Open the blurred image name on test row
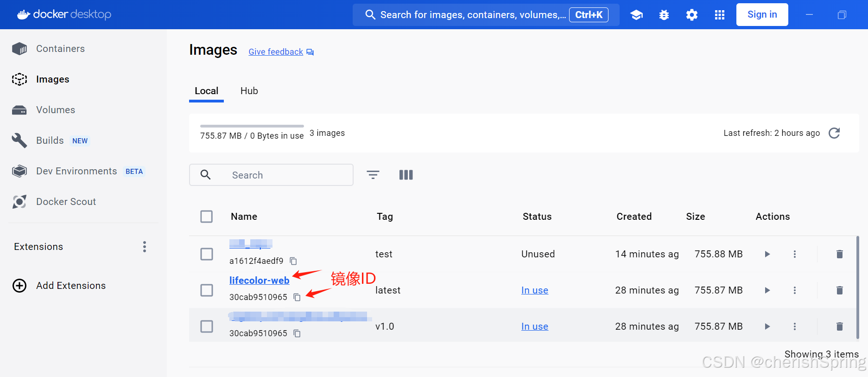This screenshot has width=868, height=377. [251, 244]
